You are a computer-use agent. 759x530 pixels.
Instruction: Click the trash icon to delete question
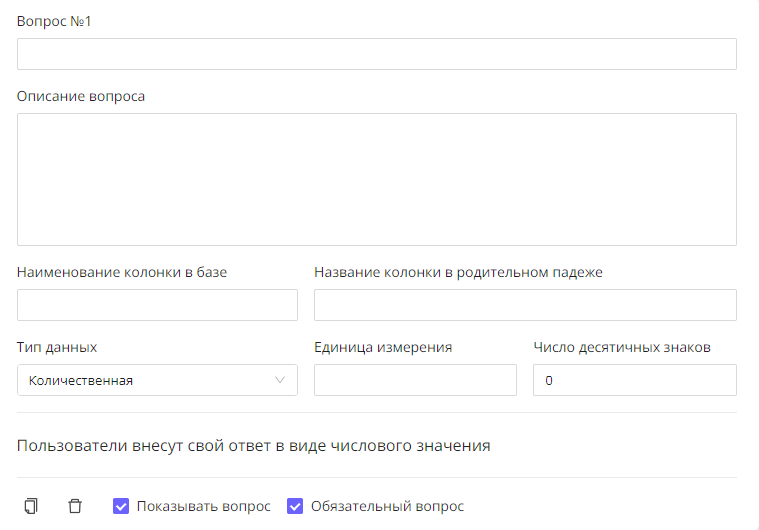75,506
